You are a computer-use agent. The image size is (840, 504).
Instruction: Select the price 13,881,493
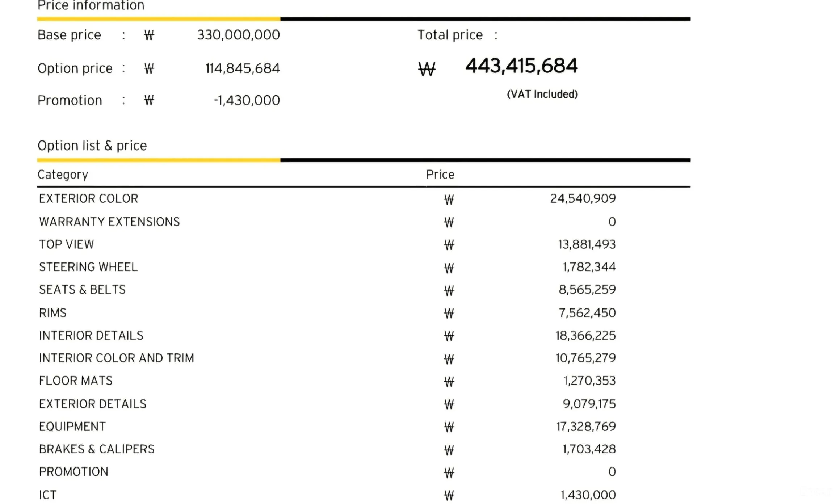(587, 244)
